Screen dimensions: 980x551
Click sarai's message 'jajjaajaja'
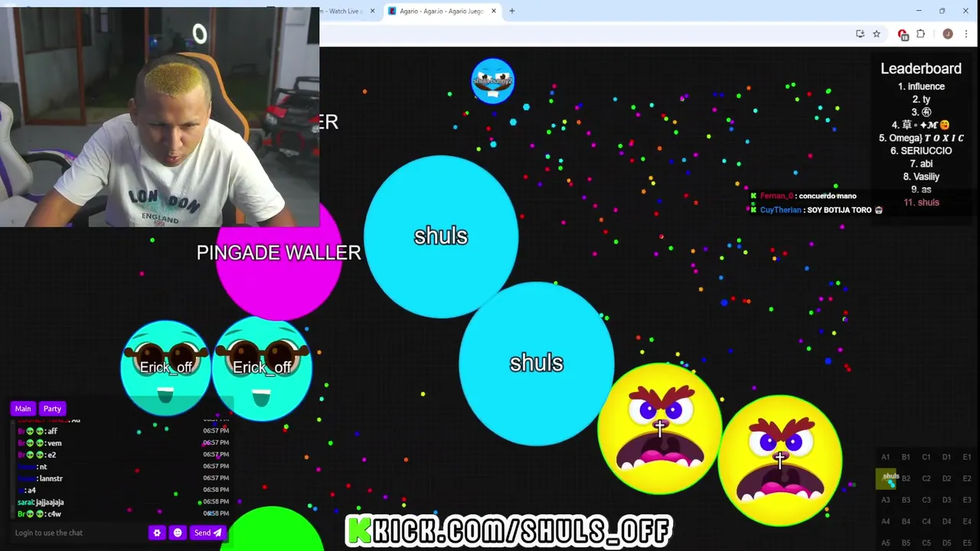pyautogui.click(x=50, y=502)
